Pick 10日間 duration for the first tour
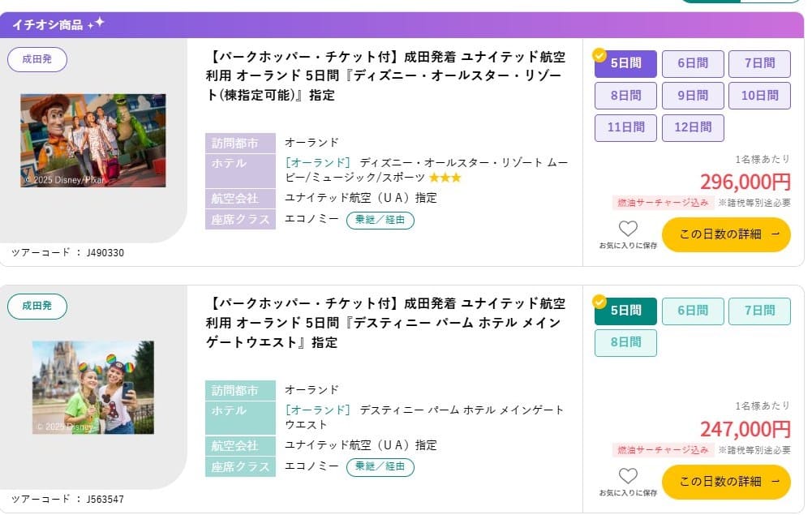This screenshot has width=812, height=515. click(759, 95)
